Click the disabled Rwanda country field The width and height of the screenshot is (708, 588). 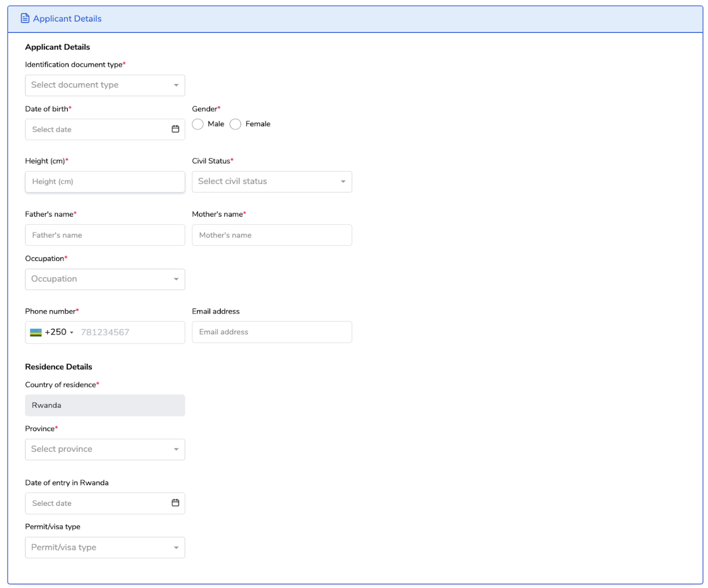click(105, 405)
